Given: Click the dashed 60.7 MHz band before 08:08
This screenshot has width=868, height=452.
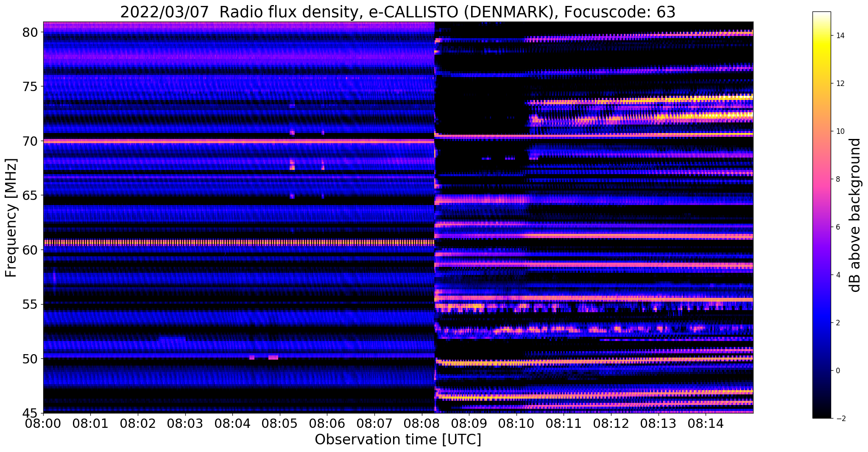Looking at the screenshot, I should (x=239, y=243).
